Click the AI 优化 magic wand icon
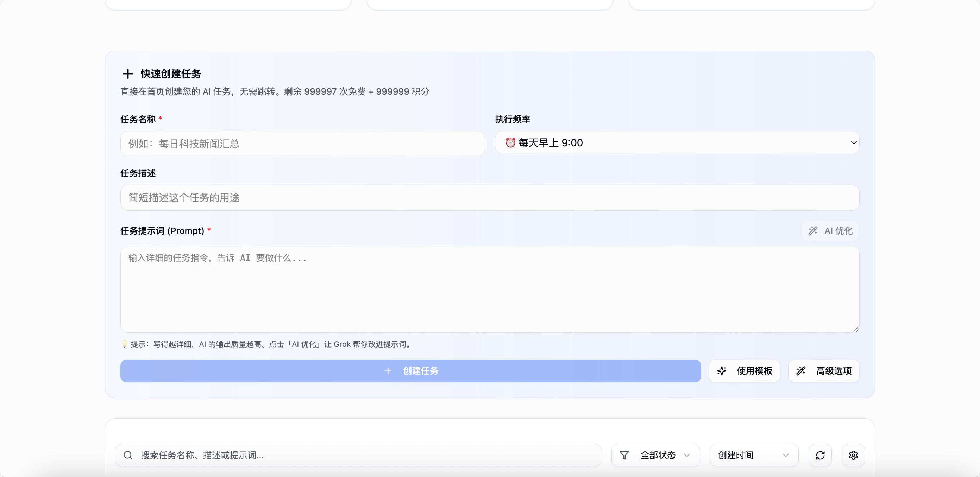Viewport: 980px width, 477px height. (813, 231)
